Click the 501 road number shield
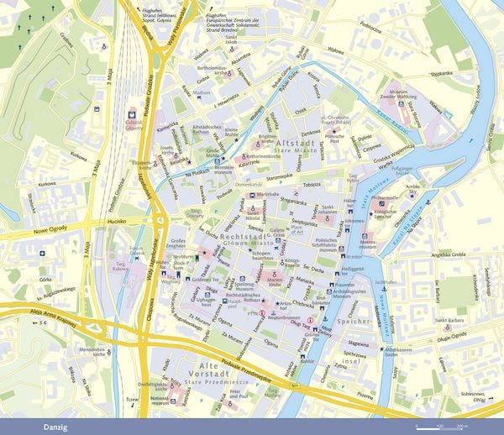Image resolution: width=504 pixels, height=435 pixels. [x=293, y=385]
